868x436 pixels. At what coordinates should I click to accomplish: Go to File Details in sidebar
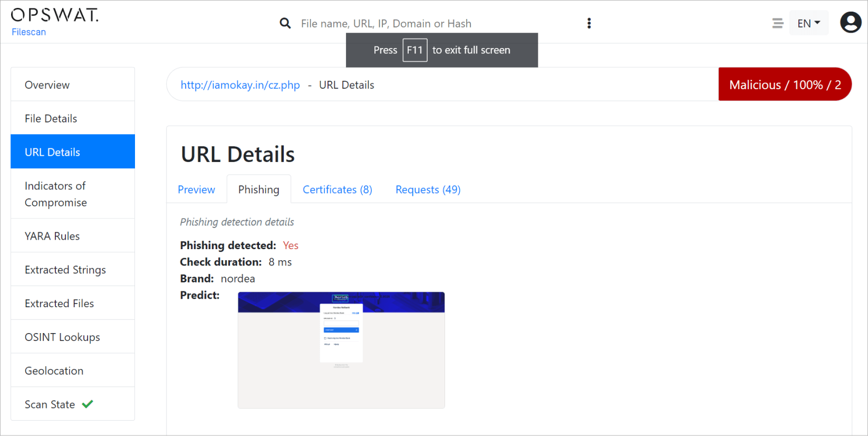[73, 118]
